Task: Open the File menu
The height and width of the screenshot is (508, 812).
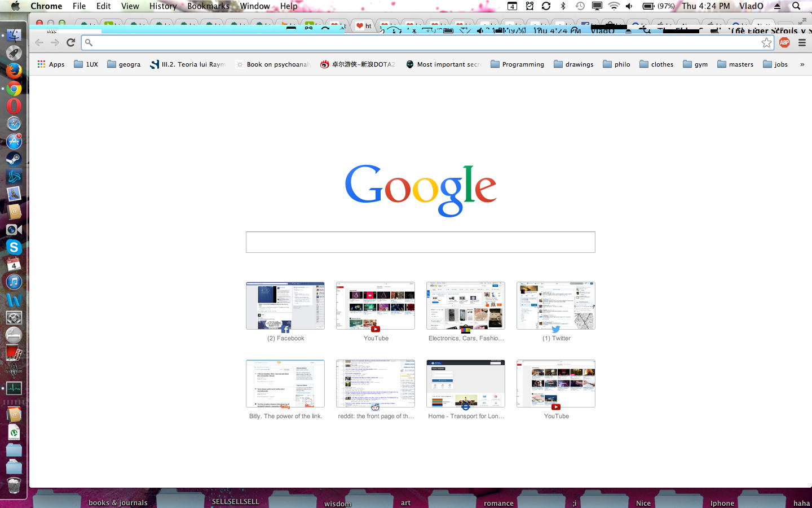Action: point(79,6)
